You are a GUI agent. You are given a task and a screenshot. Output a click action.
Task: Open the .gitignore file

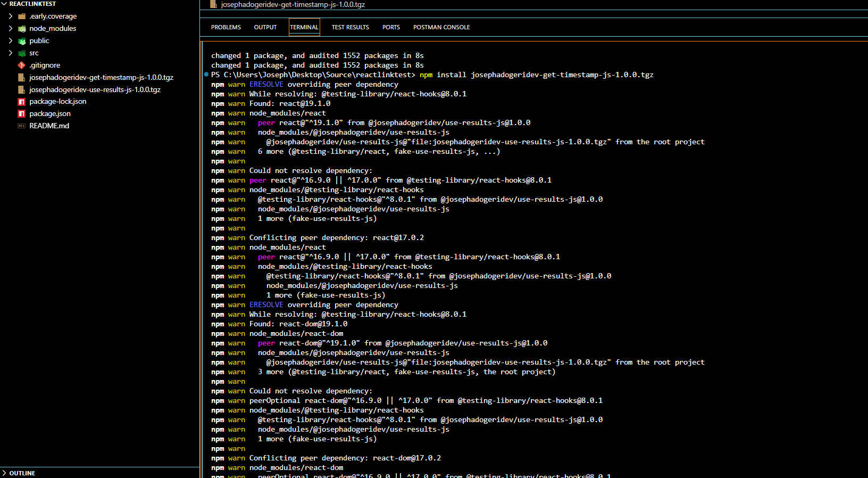pyautogui.click(x=45, y=65)
